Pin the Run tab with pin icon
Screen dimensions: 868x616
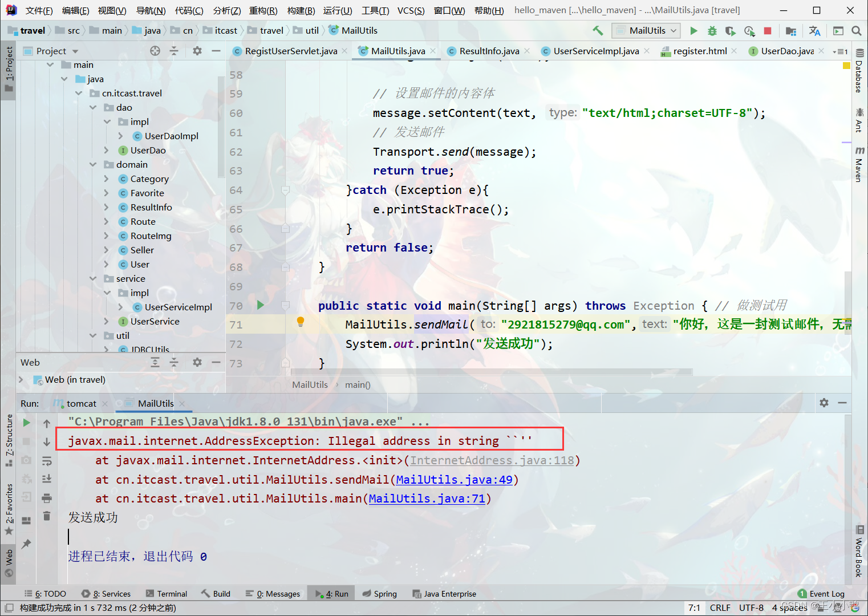pos(26,544)
